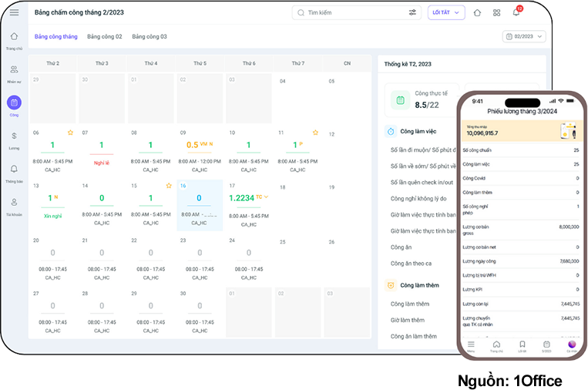This screenshot has height=390, width=588.
Task: Switch to the Bảng công 02 tab
Action: point(105,36)
